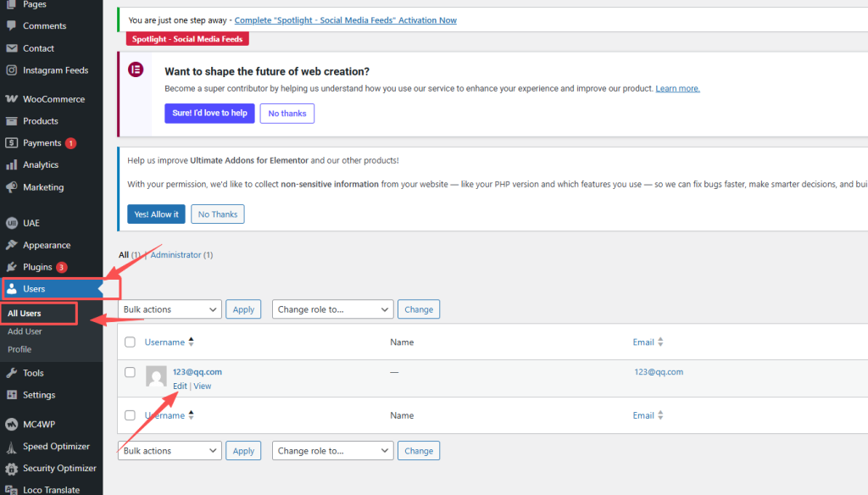
Task: Open Appearance via the paintbrush icon
Action: pyautogui.click(x=12, y=245)
